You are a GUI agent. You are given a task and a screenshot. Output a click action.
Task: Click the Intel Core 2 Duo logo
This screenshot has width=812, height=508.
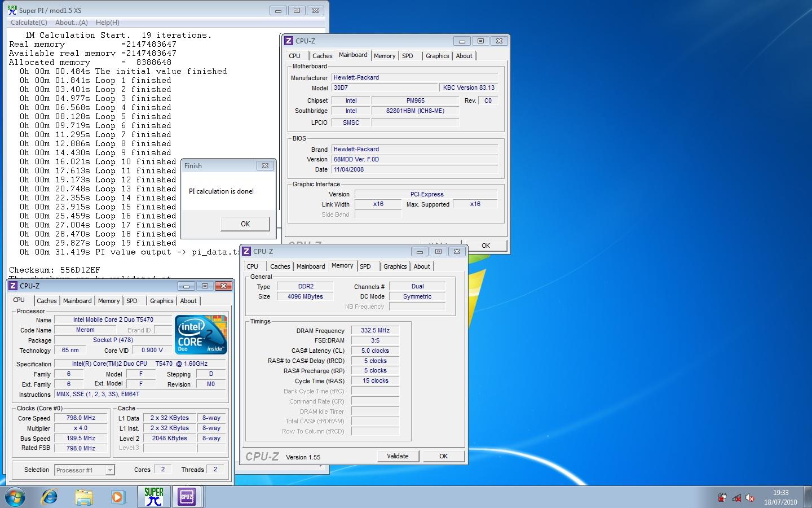click(x=201, y=335)
